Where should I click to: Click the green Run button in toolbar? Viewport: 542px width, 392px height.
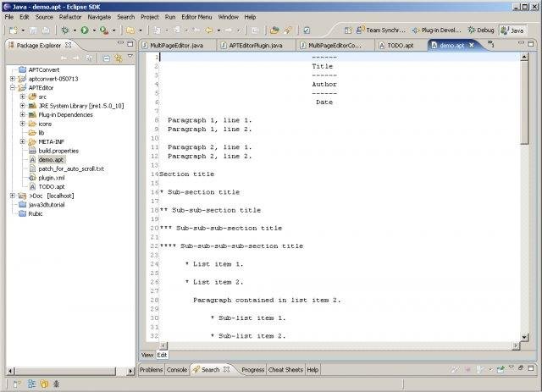tap(84, 30)
